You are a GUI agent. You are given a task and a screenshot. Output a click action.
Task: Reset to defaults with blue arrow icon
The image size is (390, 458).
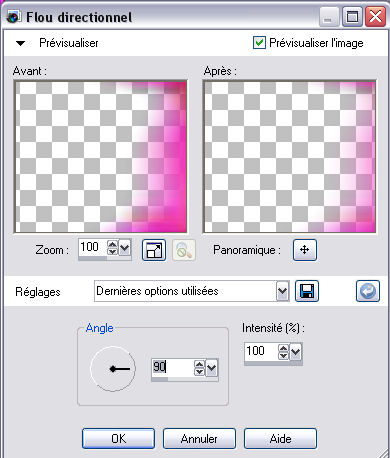pyautogui.click(x=368, y=291)
